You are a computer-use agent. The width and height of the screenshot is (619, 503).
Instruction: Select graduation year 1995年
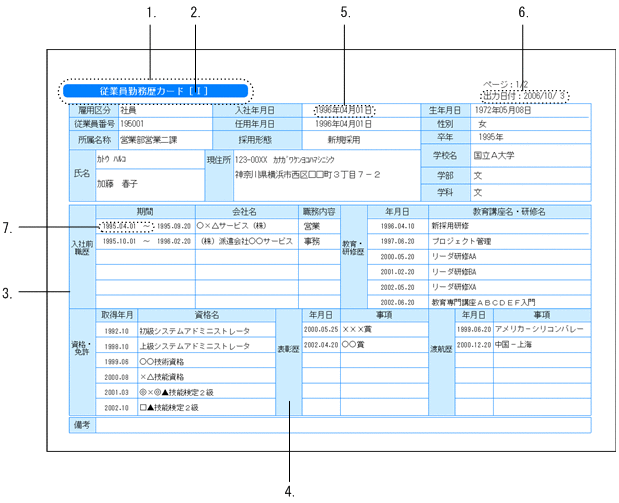(x=490, y=137)
